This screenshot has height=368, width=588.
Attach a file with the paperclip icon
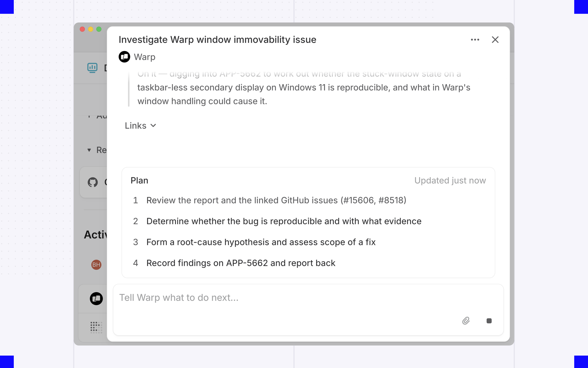click(x=466, y=321)
